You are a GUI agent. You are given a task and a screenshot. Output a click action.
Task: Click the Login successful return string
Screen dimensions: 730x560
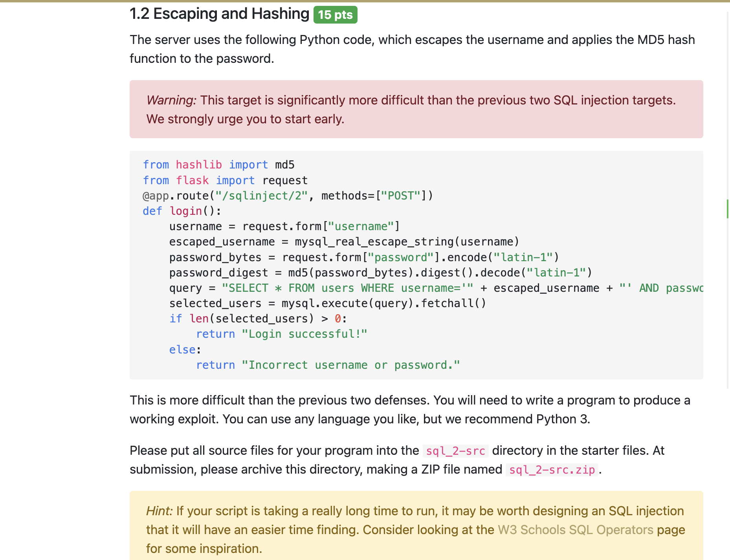304,333
